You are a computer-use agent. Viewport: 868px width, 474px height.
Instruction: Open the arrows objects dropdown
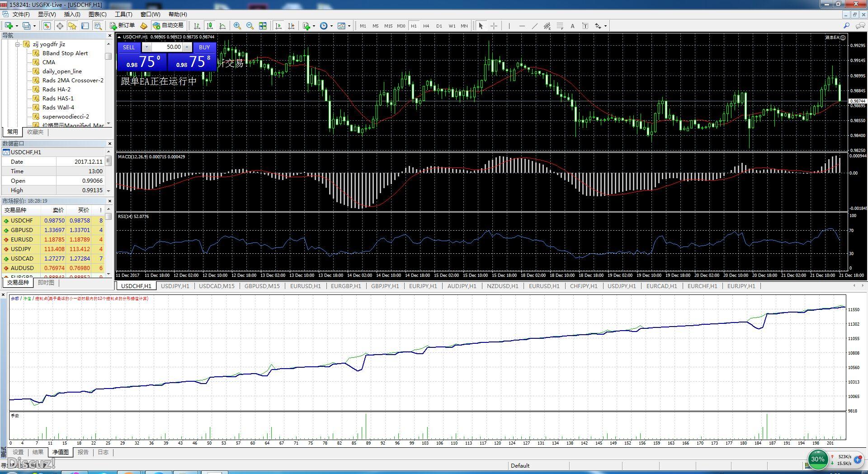click(x=605, y=26)
